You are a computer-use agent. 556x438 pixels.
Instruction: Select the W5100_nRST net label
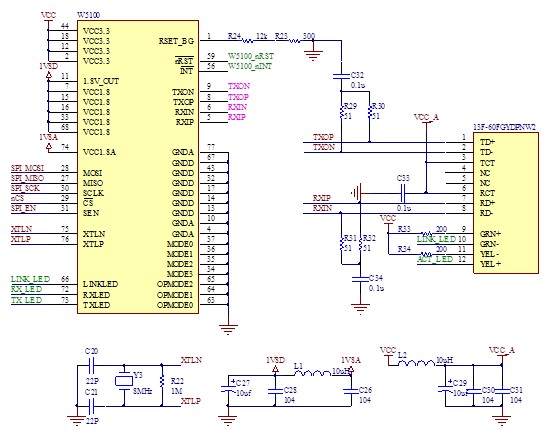point(251,56)
